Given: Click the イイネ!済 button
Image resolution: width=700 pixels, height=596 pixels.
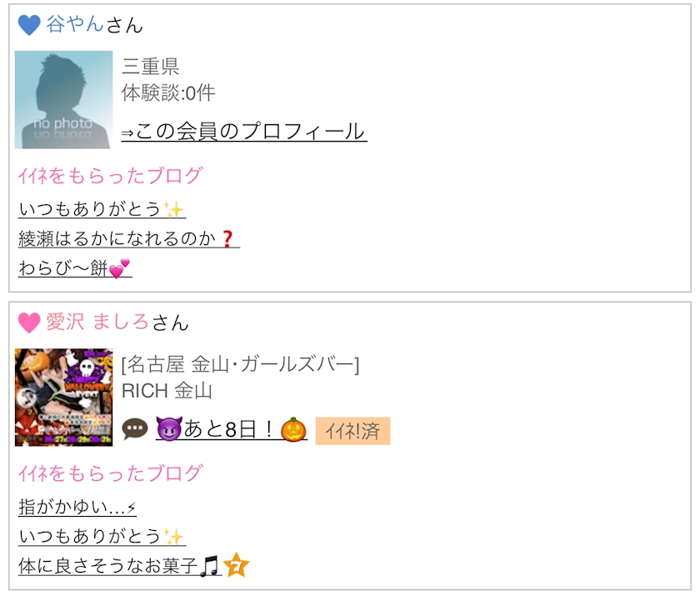Looking at the screenshot, I should pyautogui.click(x=352, y=431).
